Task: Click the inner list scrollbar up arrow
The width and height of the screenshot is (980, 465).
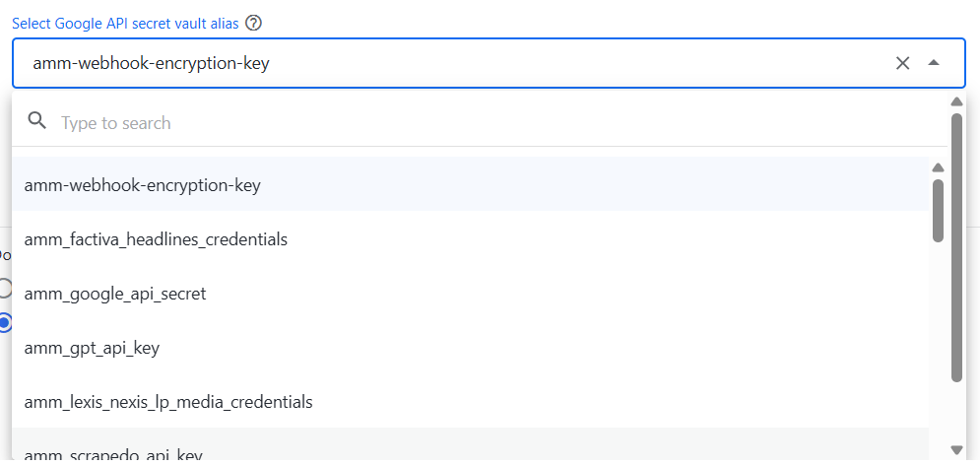Action: (938, 167)
